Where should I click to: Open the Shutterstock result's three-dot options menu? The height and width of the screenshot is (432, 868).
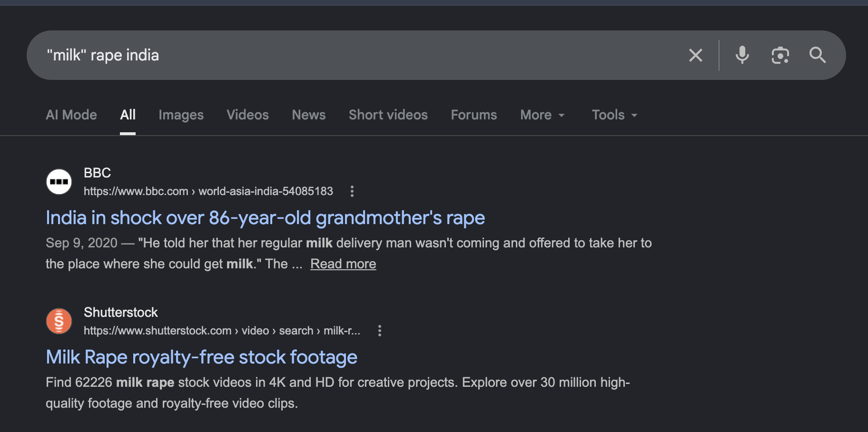pyautogui.click(x=380, y=331)
